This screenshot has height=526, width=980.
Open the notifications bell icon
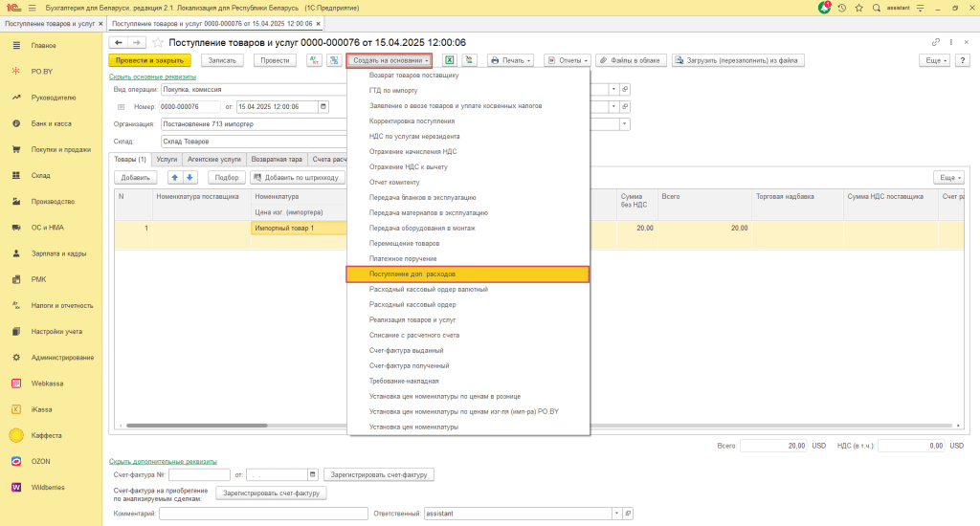pyautogui.click(x=824, y=8)
